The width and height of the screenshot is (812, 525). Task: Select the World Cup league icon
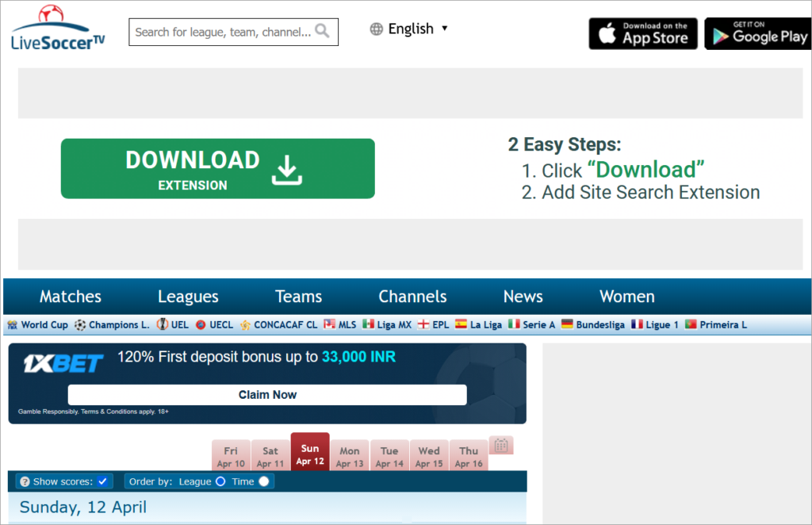[13, 324]
